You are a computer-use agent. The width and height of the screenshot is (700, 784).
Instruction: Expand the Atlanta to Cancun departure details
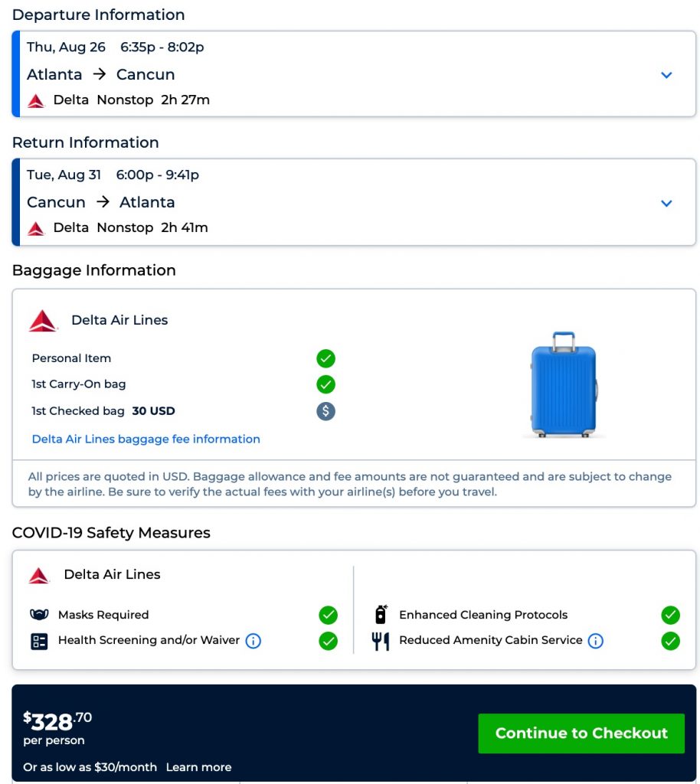[x=666, y=75]
